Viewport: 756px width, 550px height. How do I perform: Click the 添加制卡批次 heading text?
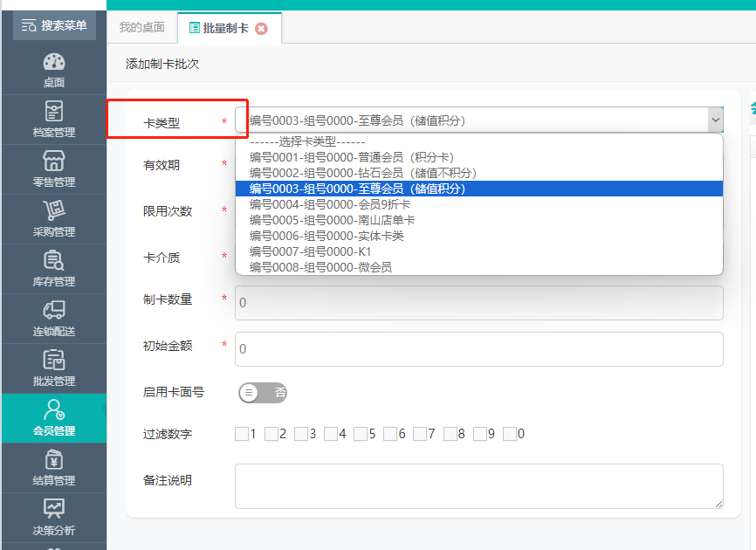tap(162, 64)
